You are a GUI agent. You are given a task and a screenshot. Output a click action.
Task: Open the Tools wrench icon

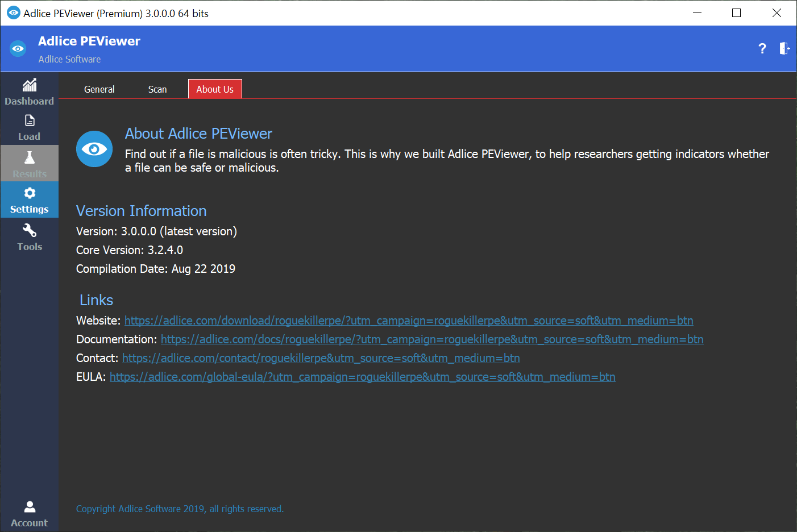click(30, 230)
